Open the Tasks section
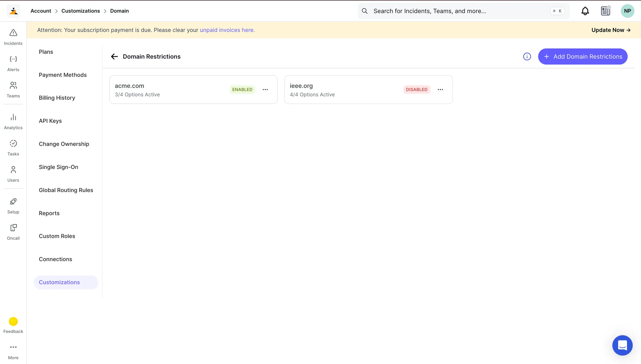This screenshot has height=364, width=641. click(13, 147)
